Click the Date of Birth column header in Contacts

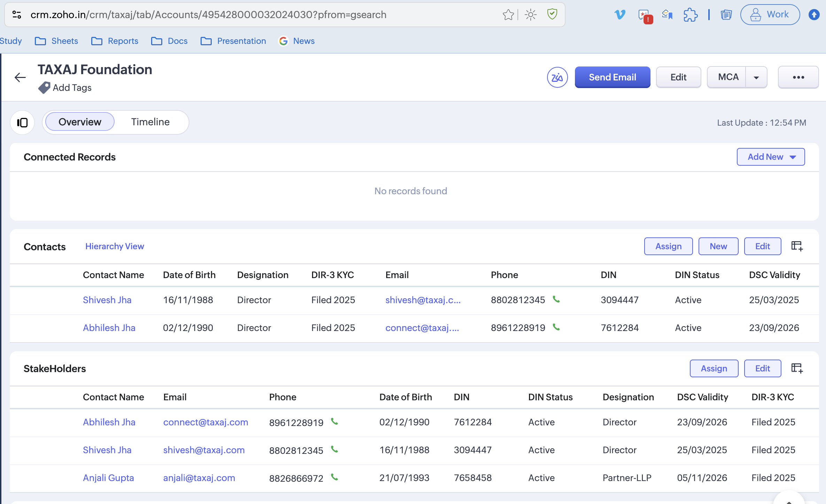pyautogui.click(x=189, y=275)
